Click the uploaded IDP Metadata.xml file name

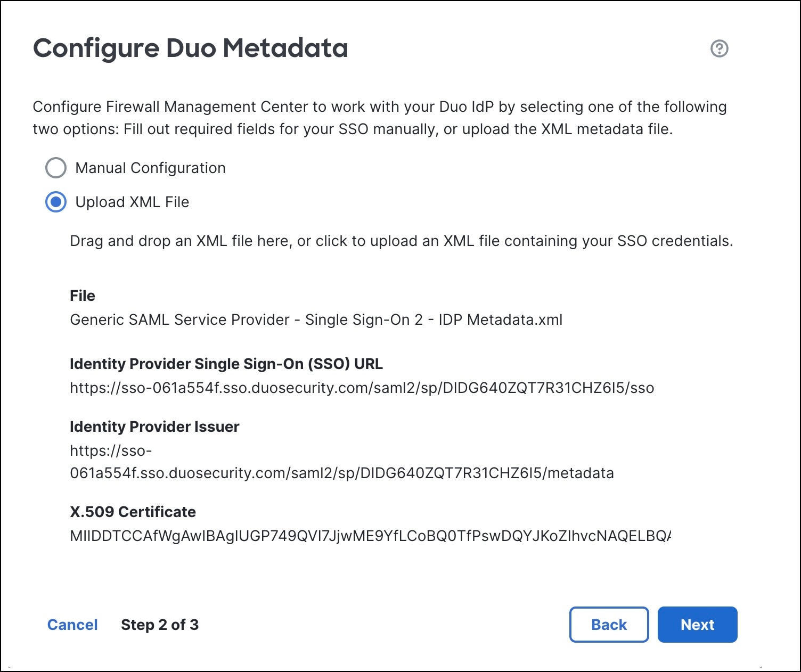tap(315, 319)
